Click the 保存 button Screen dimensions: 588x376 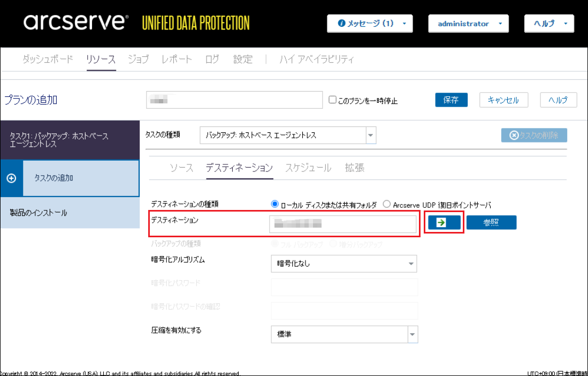pyautogui.click(x=451, y=100)
